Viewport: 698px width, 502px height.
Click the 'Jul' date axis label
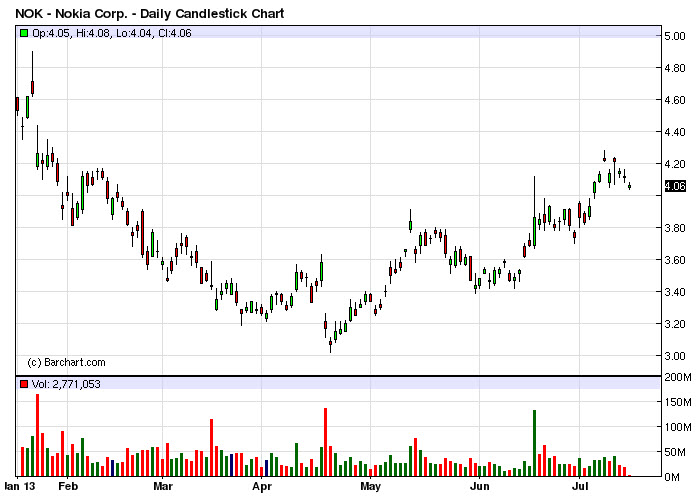580,486
